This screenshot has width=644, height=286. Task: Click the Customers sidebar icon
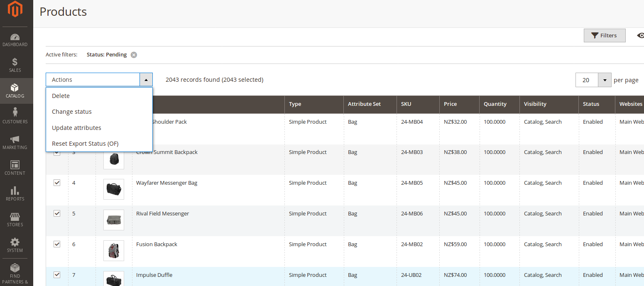15,116
